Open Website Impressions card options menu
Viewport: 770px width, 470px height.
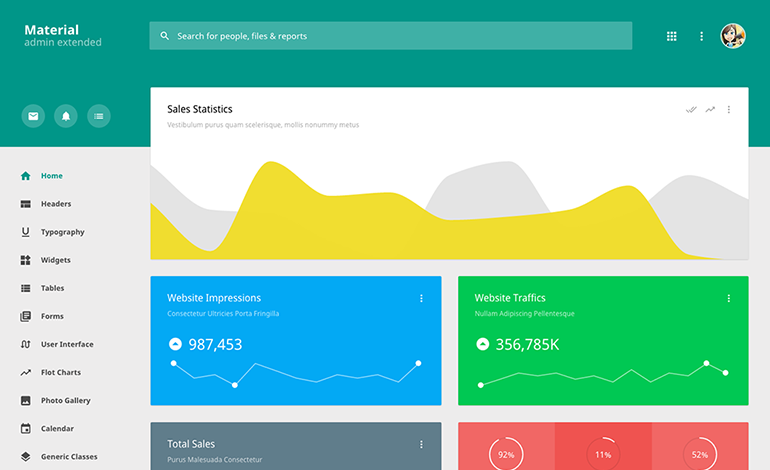point(421,298)
